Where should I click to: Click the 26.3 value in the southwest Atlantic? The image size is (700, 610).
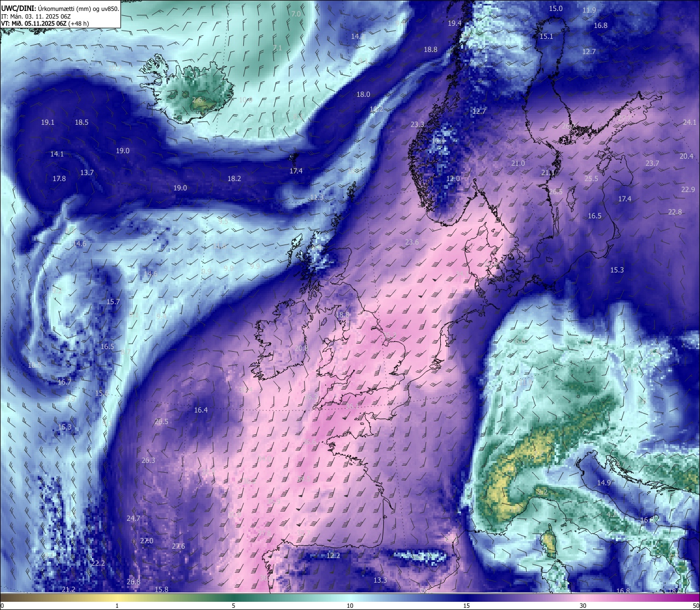pos(148,461)
